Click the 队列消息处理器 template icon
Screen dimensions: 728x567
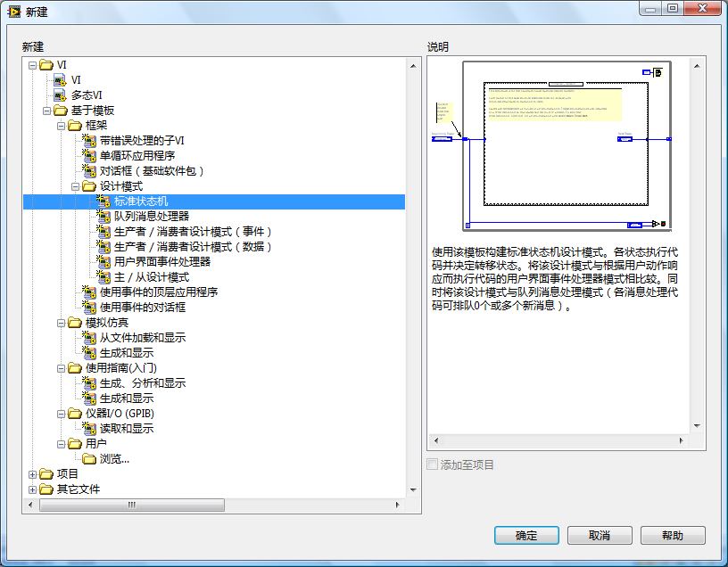point(103,217)
